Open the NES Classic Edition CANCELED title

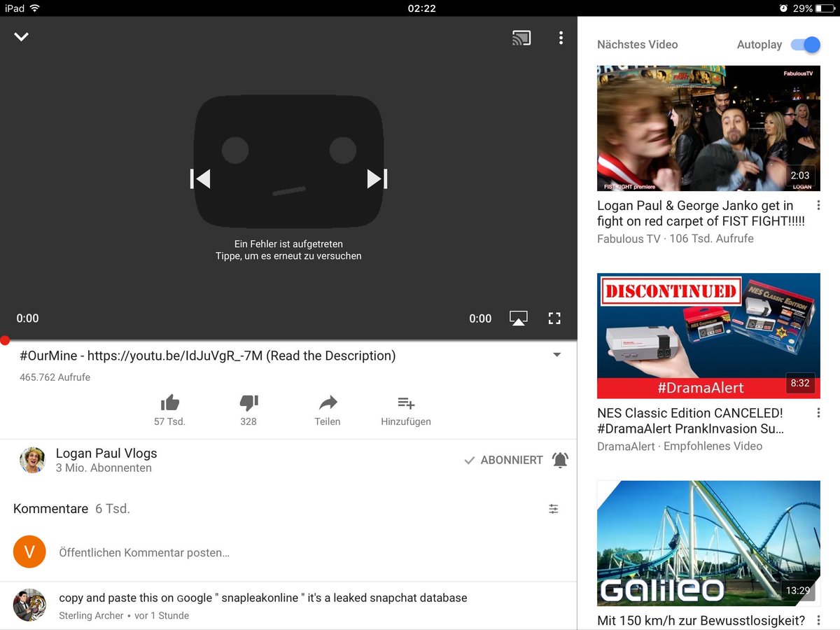691,421
